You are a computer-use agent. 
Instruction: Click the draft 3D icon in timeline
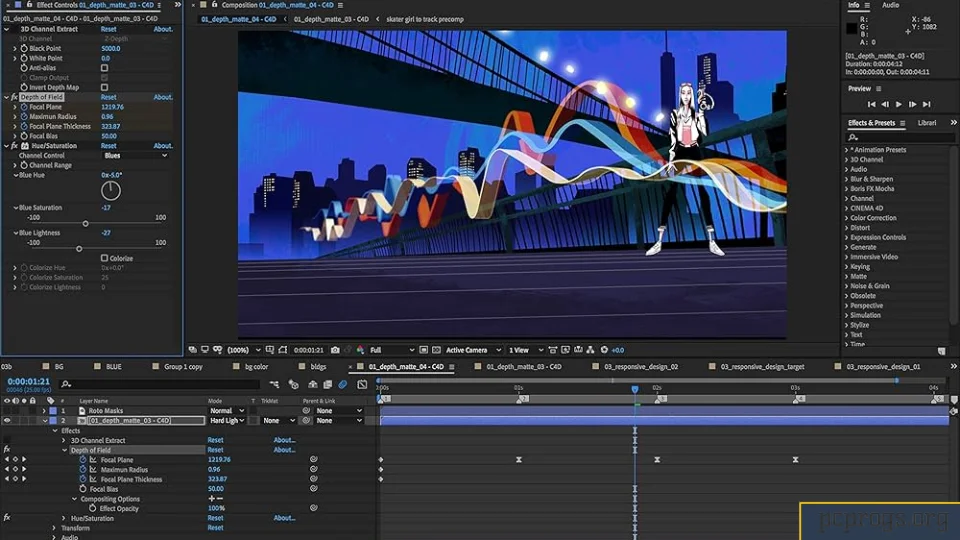[x=293, y=384]
